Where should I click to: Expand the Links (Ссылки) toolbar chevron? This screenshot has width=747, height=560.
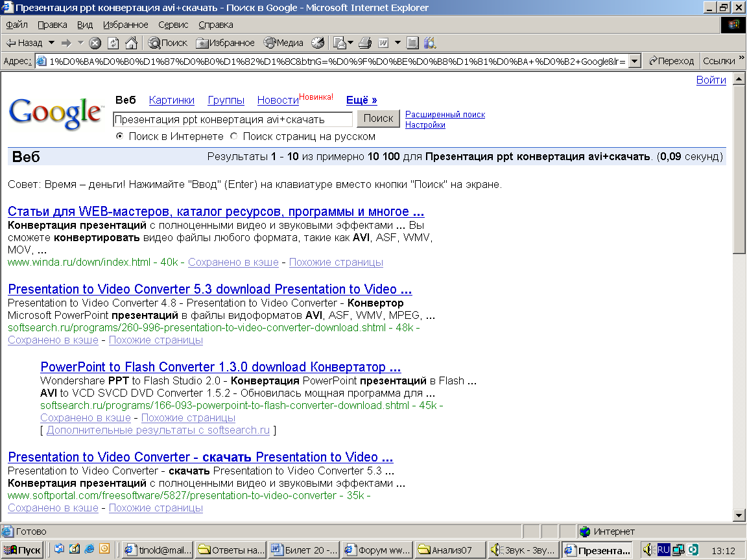[741, 58]
